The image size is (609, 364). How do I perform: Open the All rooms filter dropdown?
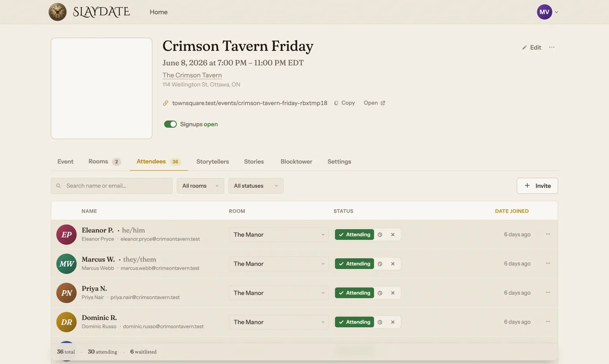coord(200,186)
